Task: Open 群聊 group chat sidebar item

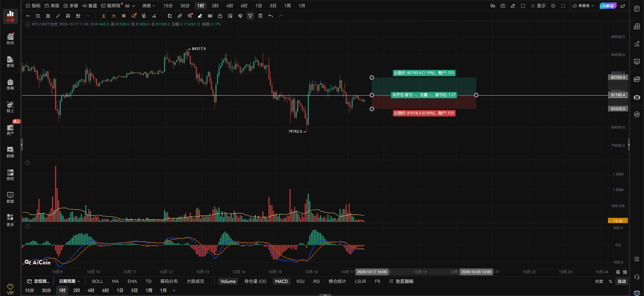Action: pyautogui.click(x=10, y=152)
